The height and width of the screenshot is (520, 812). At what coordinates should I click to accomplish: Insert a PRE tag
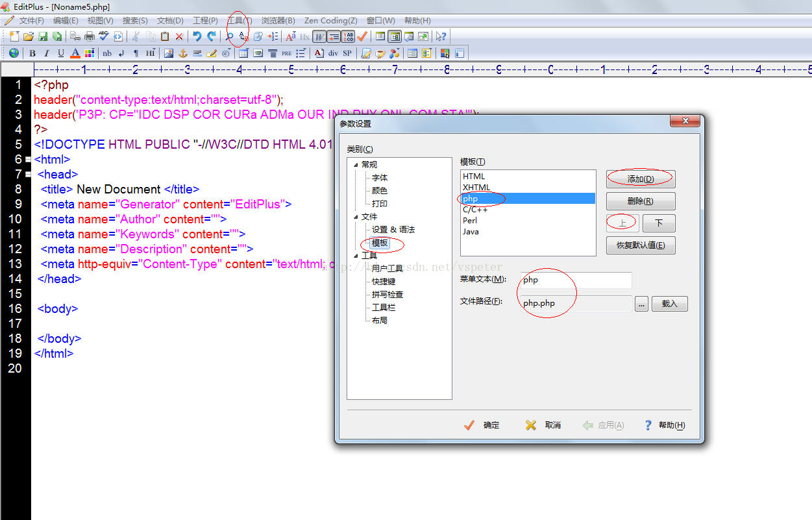(286, 53)
